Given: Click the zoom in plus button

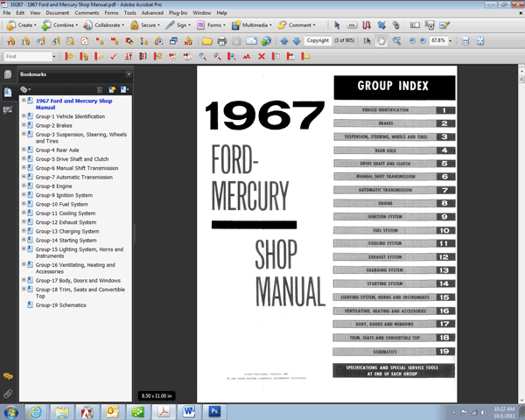Looking at the screenshot, I should [x=423, y=41].
